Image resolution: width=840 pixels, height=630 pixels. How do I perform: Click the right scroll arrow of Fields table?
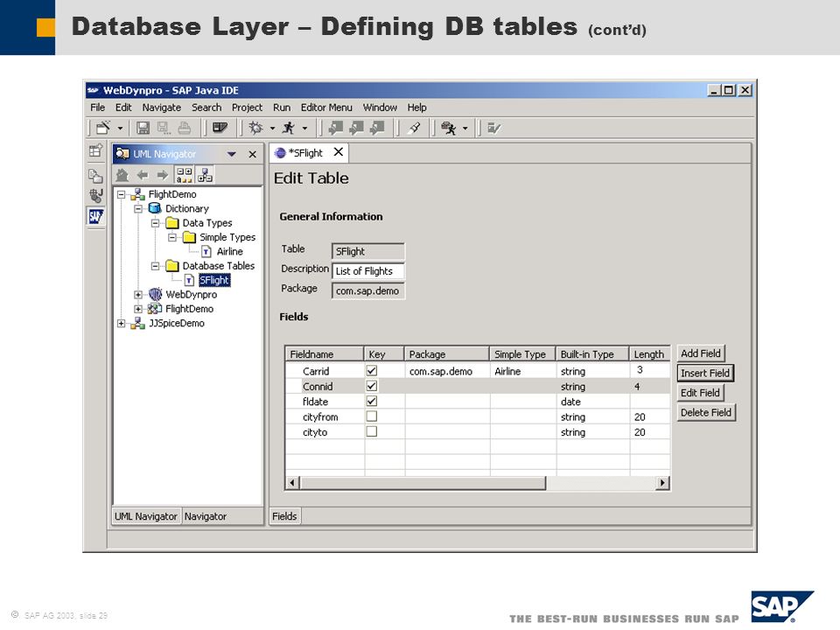(x=662, y=483)
